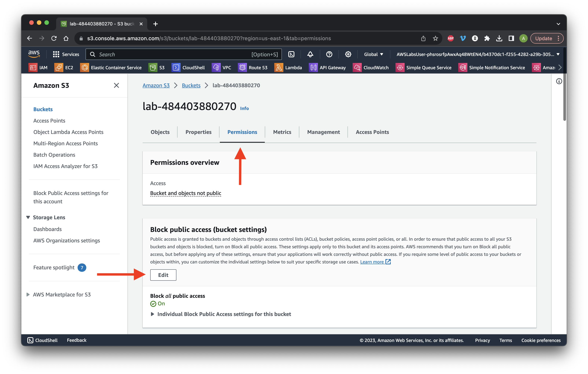The width and height of the screenshot is (588, 374).
Task: Open Feature spotlight in the sidebar
Action: pos(54,267)
